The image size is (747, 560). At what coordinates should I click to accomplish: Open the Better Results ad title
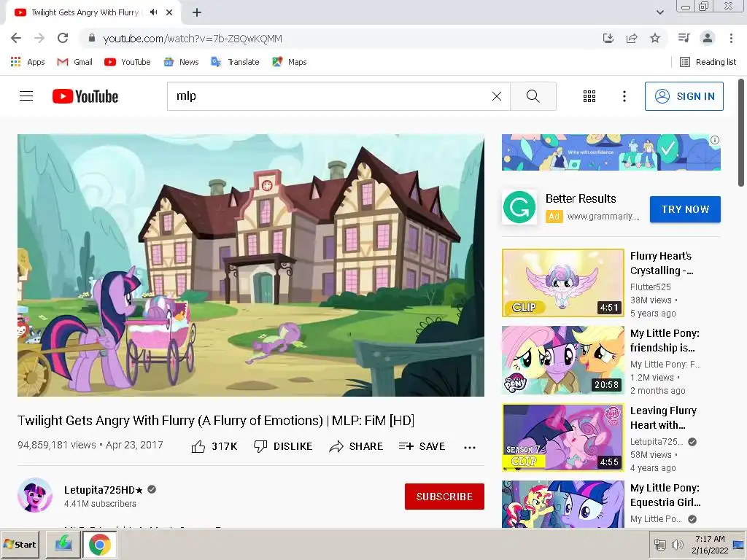coord(581,198)
